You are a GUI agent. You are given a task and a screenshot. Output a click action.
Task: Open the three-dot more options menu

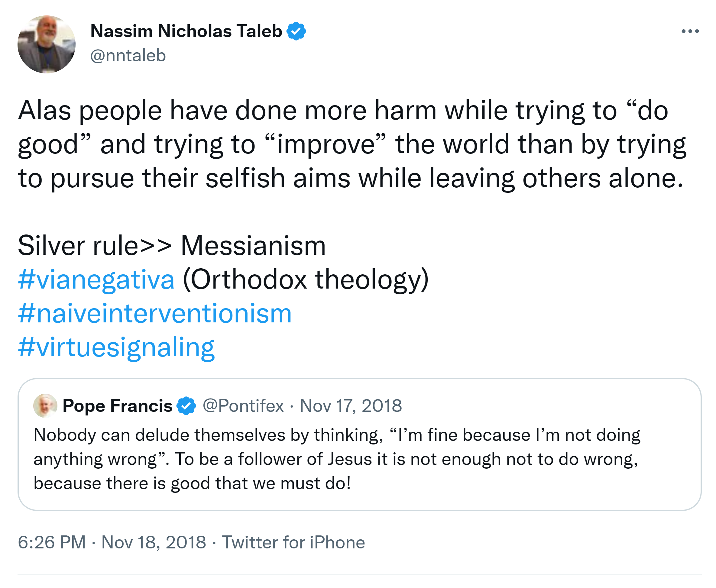690,31
